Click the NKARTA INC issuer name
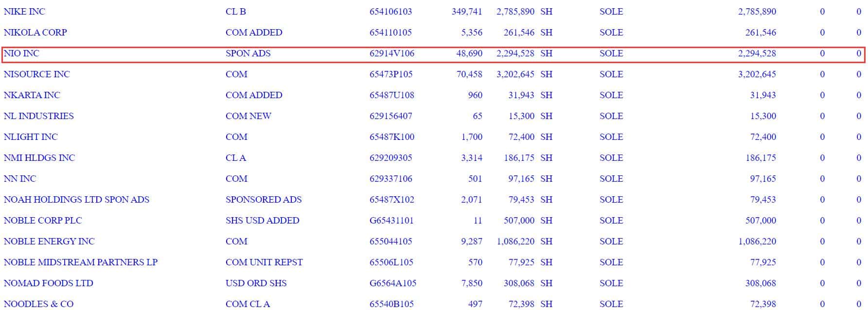The width and height of the screenshot is (868, 310). [x=32, y=95]
